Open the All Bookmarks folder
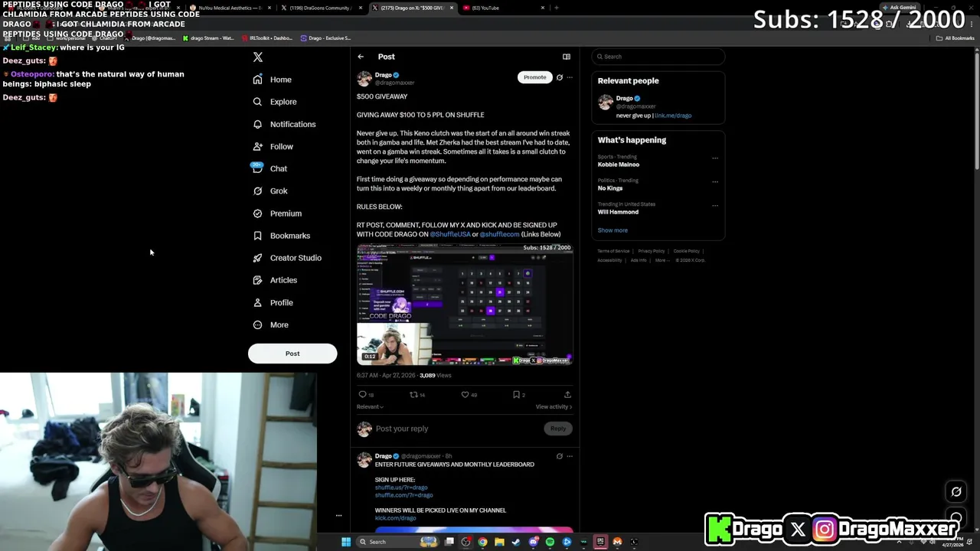Screen dimensions: 980x551 coord(955,38)
